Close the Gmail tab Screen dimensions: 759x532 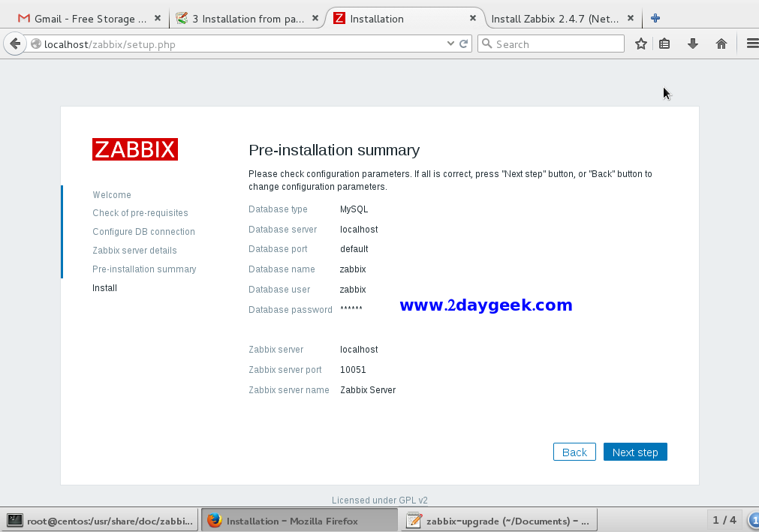[x=158, y=18]
